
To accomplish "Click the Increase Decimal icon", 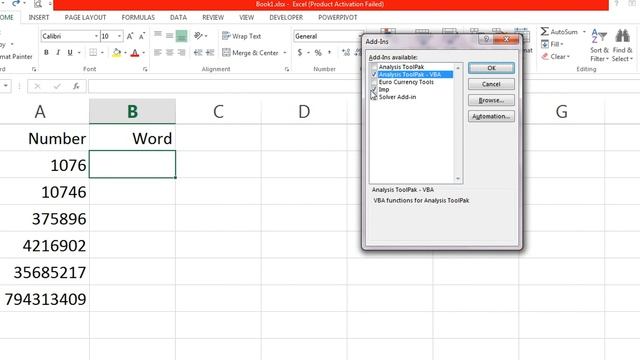I will point(346,53).
